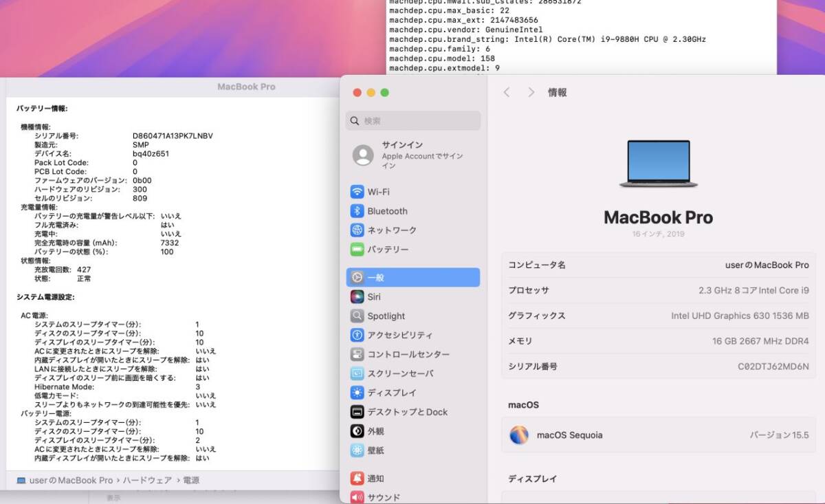The image size is (825, 504).
Task: Click the プロセッサ 2.3 GHz value
Action: click(x=753, y=291)
